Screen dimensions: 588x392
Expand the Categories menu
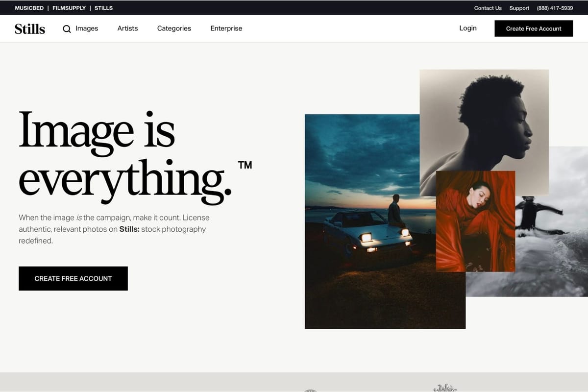pyautogui.click(x=174, y=28)
